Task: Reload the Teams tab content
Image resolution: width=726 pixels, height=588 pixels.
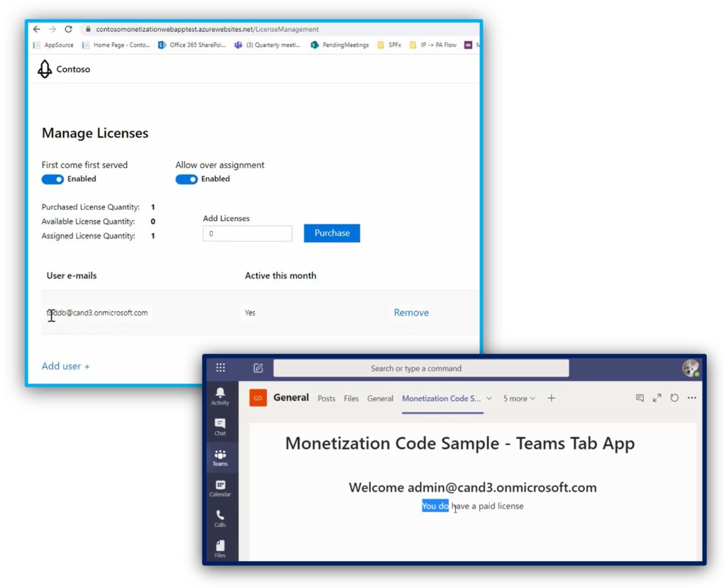Action: click(674, 398)
